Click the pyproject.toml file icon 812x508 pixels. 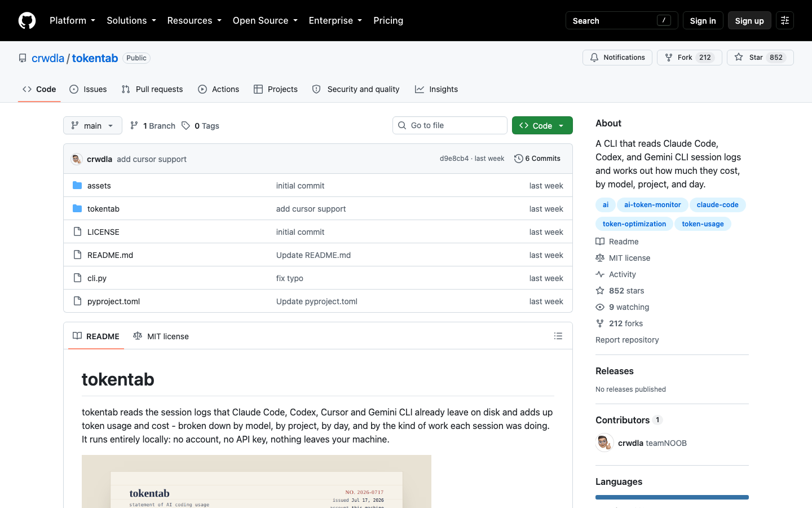[77, 301]
